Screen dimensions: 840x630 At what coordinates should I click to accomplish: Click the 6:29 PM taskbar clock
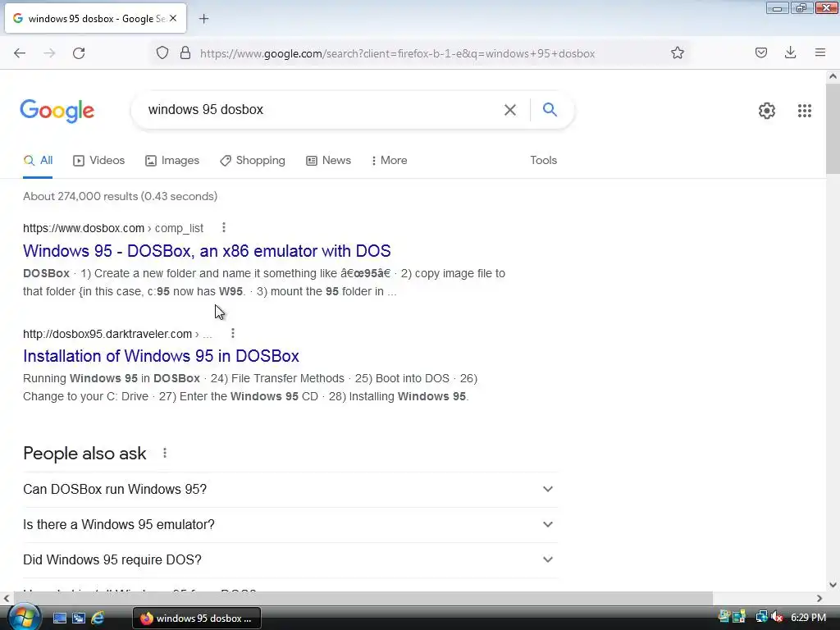(x=808, y=618)
